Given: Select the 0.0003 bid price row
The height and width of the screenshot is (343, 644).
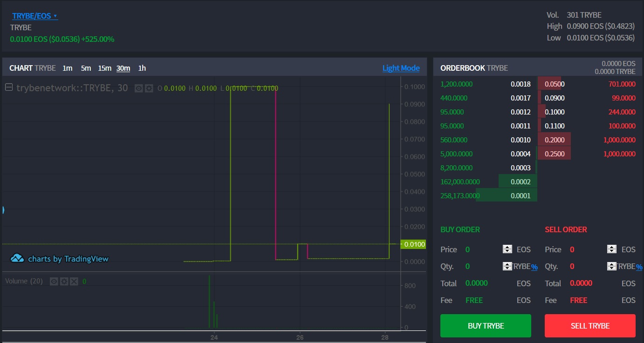Looking at the screenshot, I should [486, 168].
